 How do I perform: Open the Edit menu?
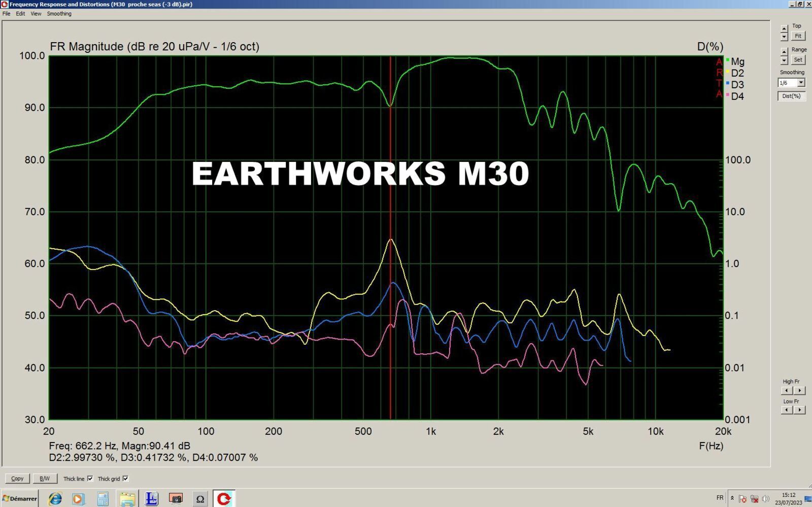[20, 14]
